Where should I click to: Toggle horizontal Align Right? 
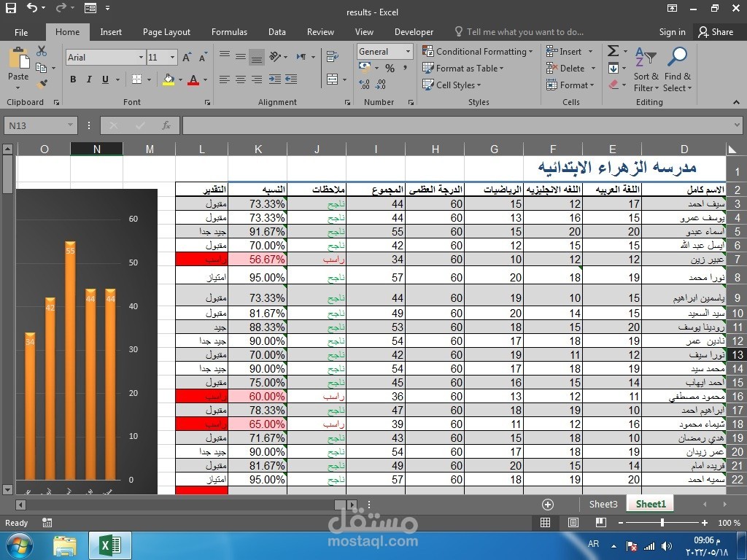tap(257, 79)
